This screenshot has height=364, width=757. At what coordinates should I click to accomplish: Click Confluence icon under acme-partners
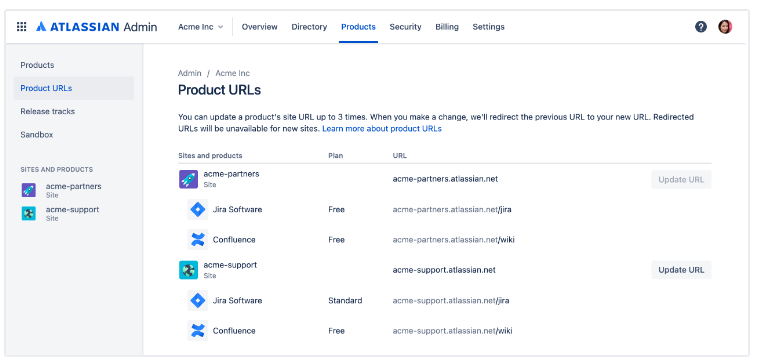point(197,239)
